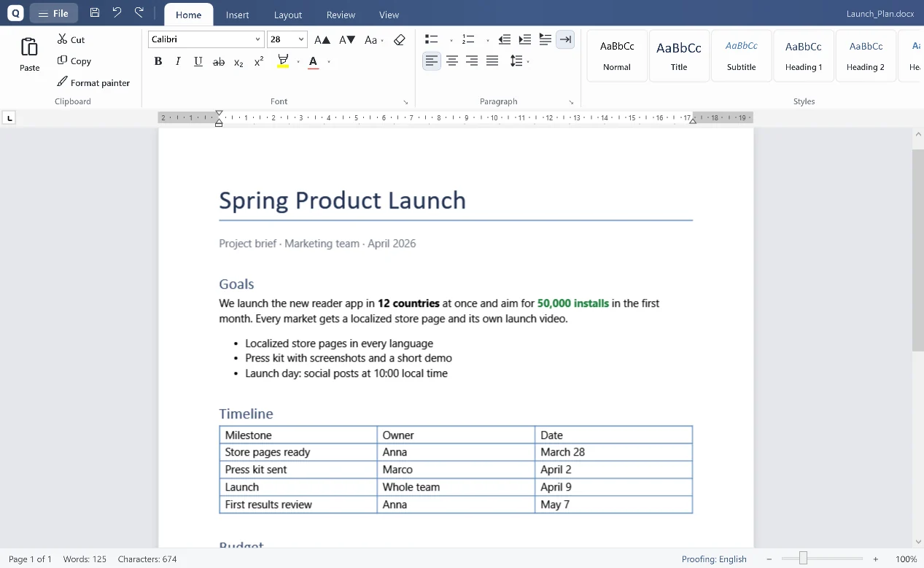Screen dimensions: 924x568
Task: Open the Font group dialog launcher
Action: [406, 102]
